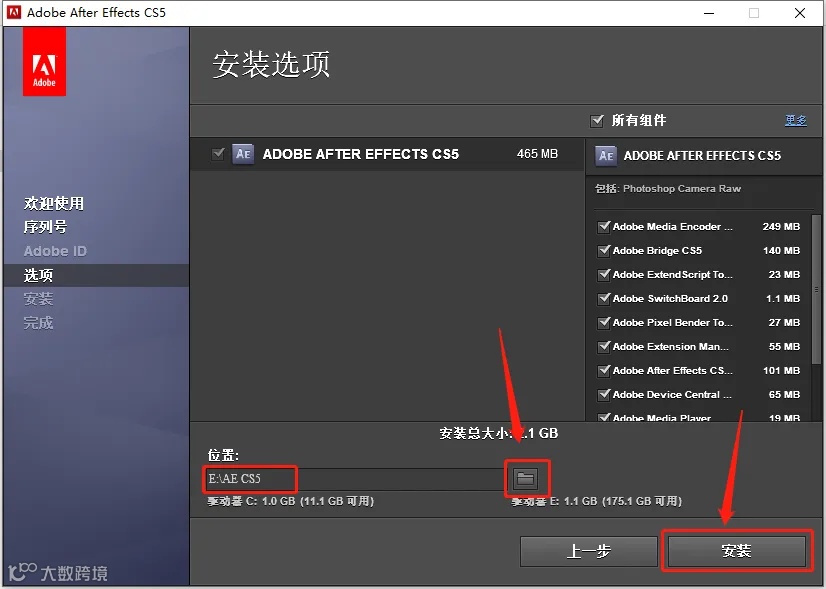Screen dimensions: 826x589
Task: Click the 驱动器 C: 1.0 GB disk info
Action: 290,501
